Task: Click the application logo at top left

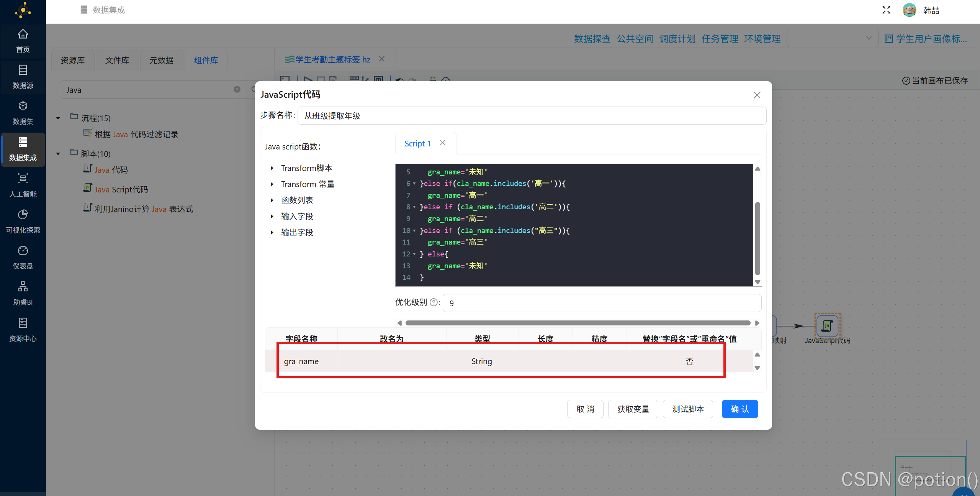Action: click(23, 10)
